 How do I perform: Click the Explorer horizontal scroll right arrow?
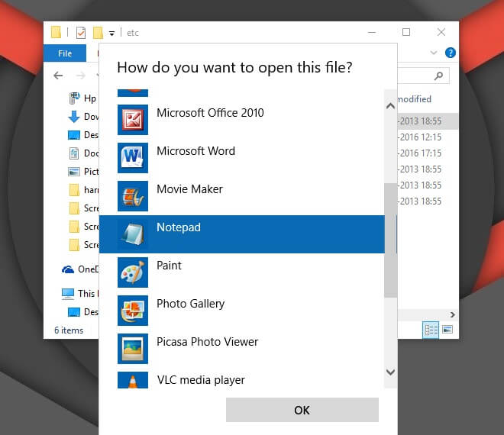453,314
